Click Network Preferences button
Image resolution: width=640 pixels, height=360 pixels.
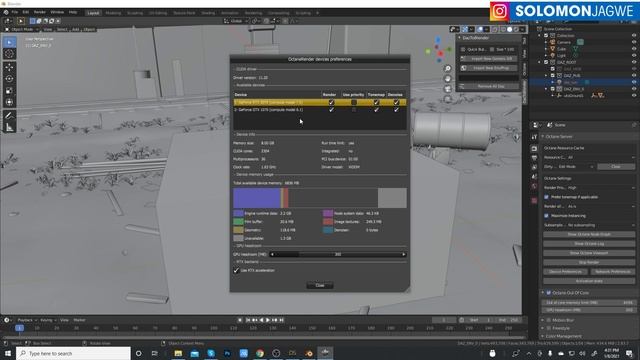[613, 272]
